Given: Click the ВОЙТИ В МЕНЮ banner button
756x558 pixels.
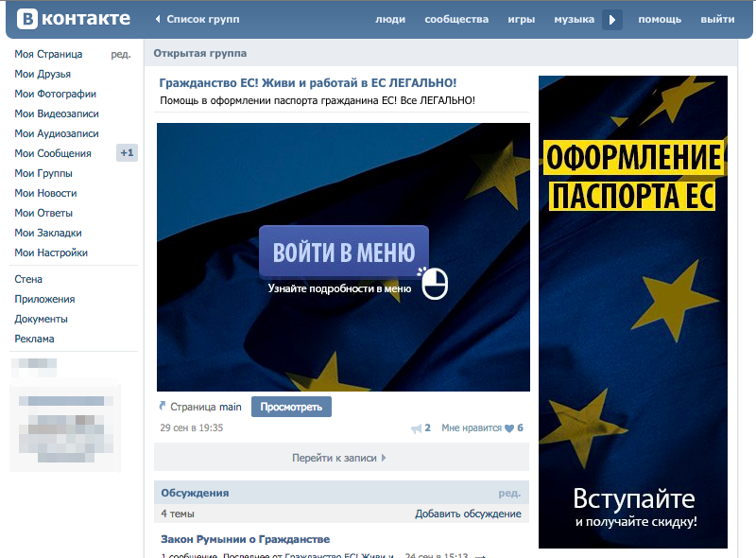Looking at the screenshot, I should tap(344, 252).
